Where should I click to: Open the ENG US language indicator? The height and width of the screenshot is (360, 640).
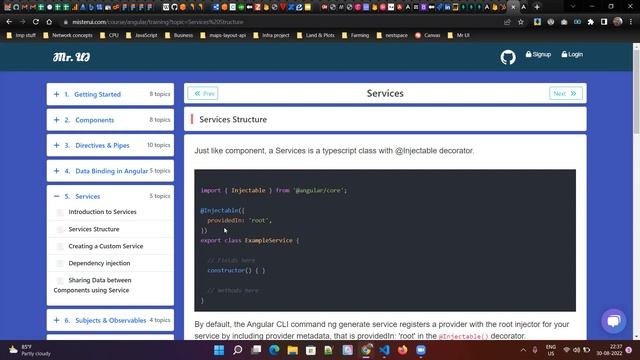click(x=551, y=350)
